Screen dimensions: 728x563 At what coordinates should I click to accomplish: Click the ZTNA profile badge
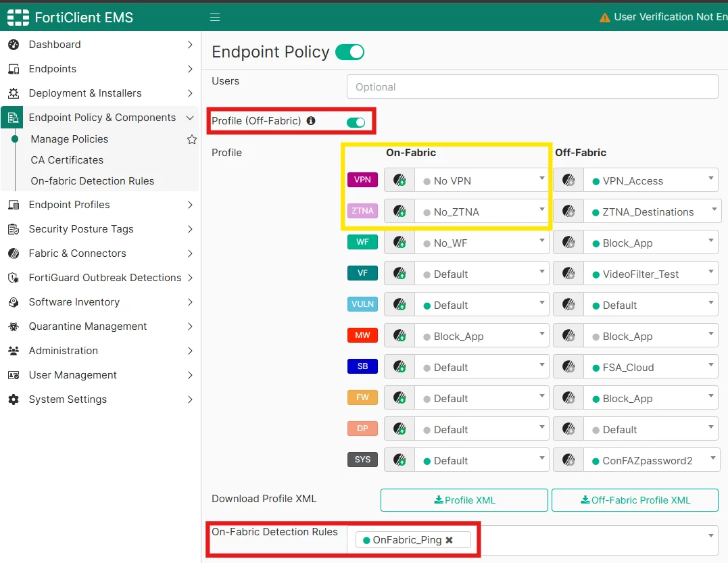(x=362, y=211)
